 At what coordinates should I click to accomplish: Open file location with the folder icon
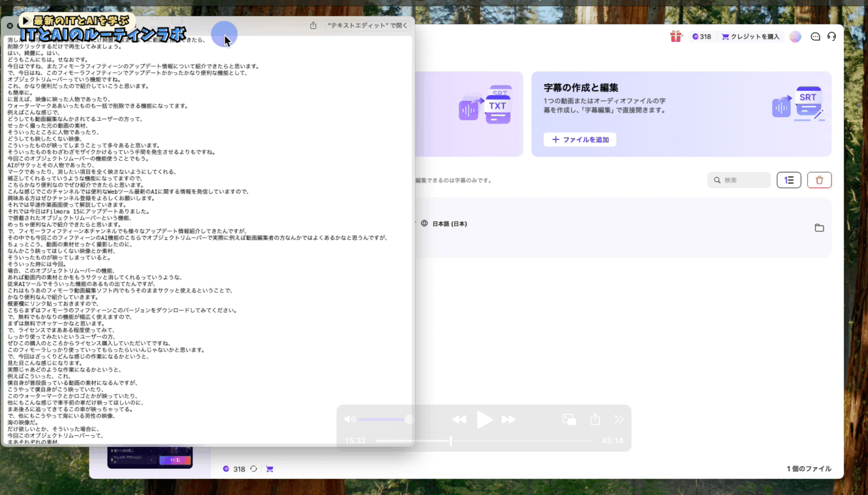pos(820,227)
